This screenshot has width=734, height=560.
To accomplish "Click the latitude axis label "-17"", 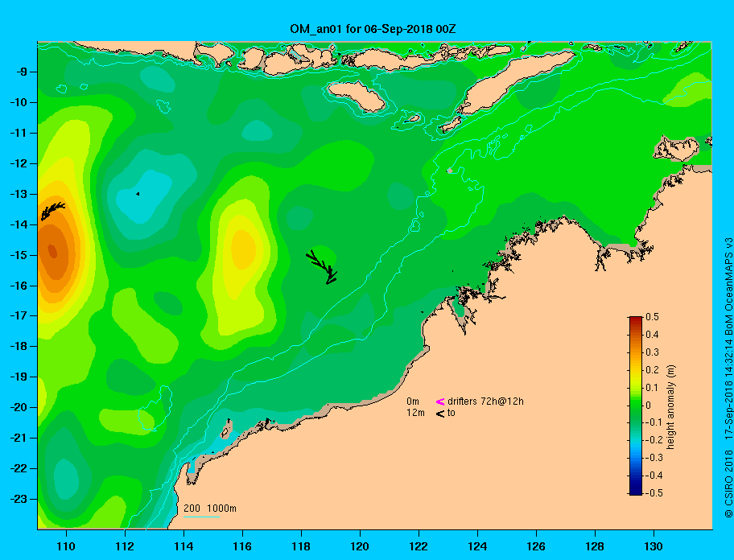I will point(19,315).
